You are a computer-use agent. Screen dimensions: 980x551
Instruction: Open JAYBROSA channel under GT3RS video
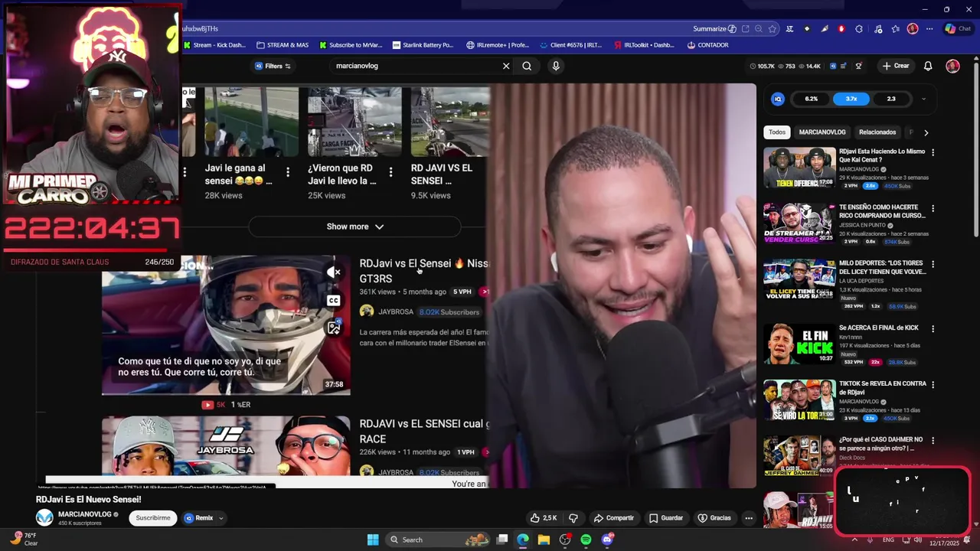(396, 311)
